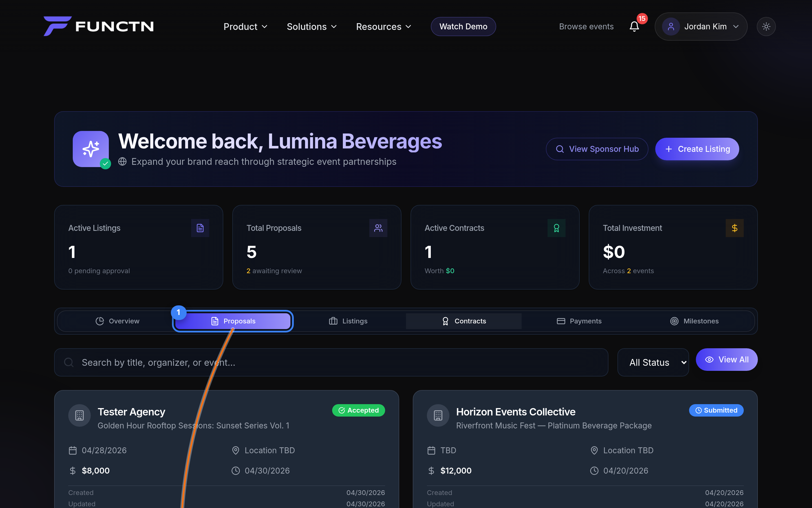Open View Sponsor Hub
This screenshot has height=508, width=812.
click(x=597, y=149)
